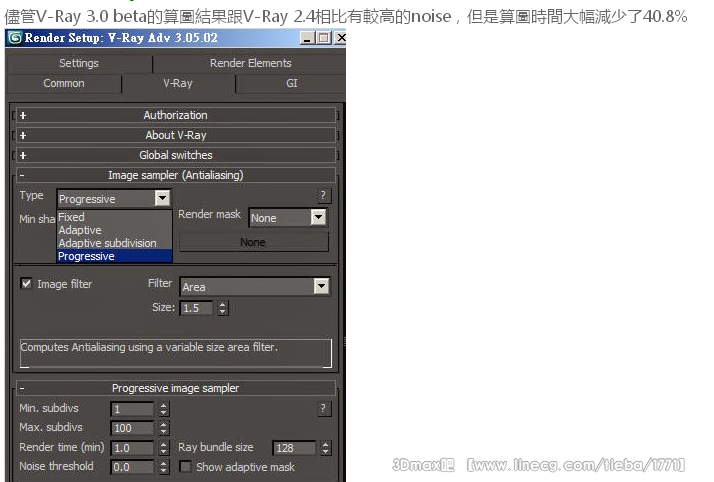
Task: Expand the Global switches rollout
Action: coord(176,155)
